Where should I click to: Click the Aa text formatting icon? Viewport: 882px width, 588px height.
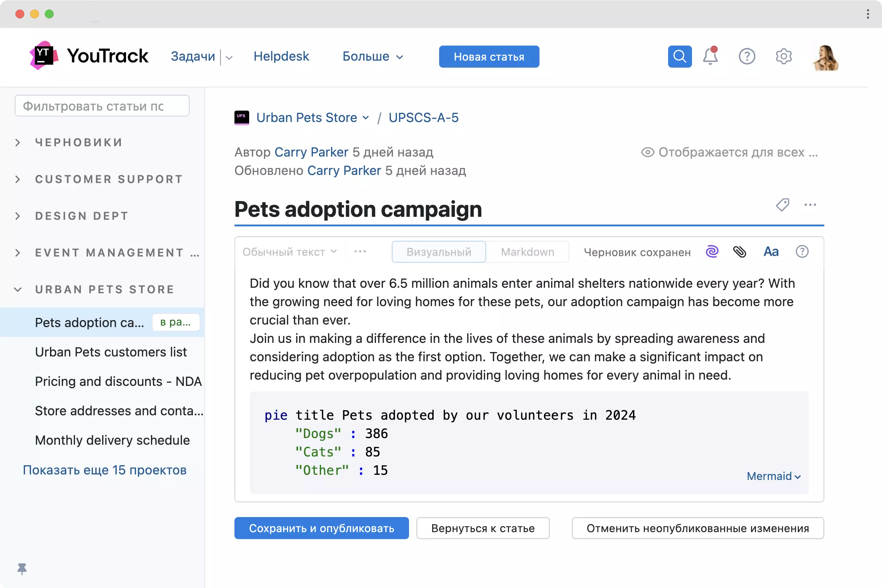[x=771, y=252]
